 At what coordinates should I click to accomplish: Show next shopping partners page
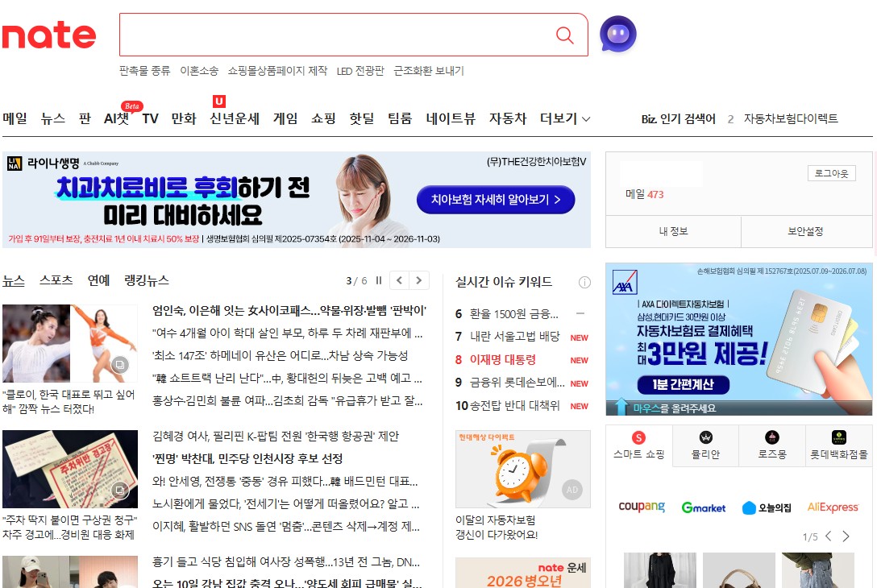coord(846,536)
